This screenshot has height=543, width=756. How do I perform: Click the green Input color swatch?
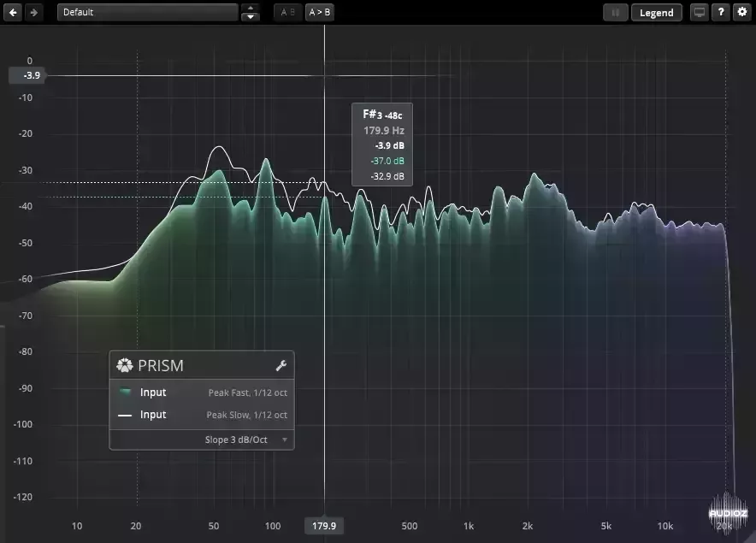click(125, 392)
